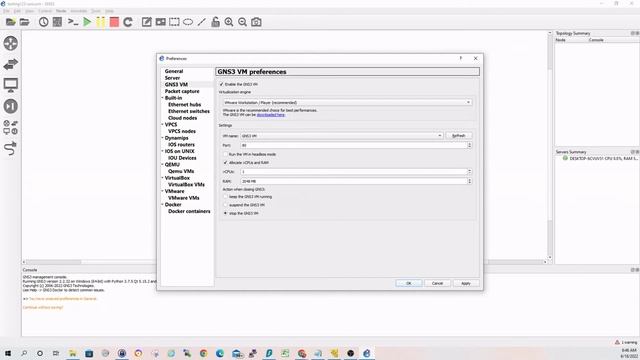Open the View menu
This screenshot has height=360, width=640.
point(29,11)
